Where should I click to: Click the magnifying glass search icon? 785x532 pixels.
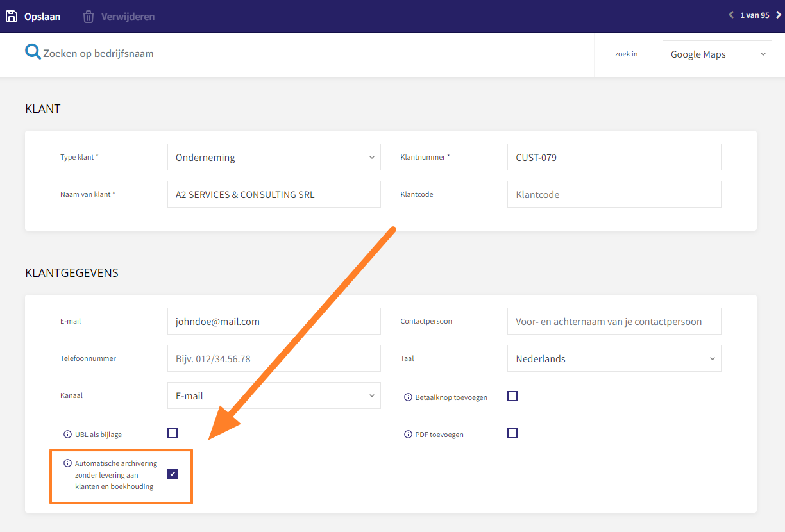click(33, 52)
